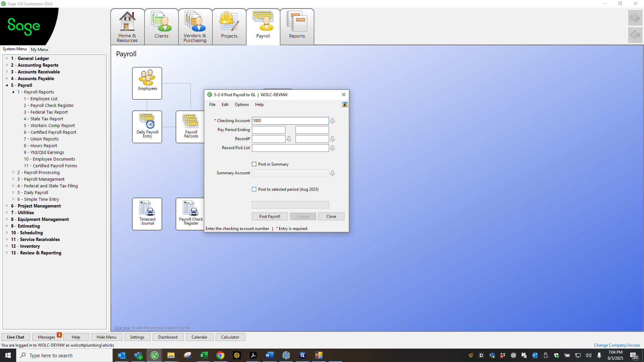Open the Payroll Records icon
644x362 pixels.
(190, 127)
